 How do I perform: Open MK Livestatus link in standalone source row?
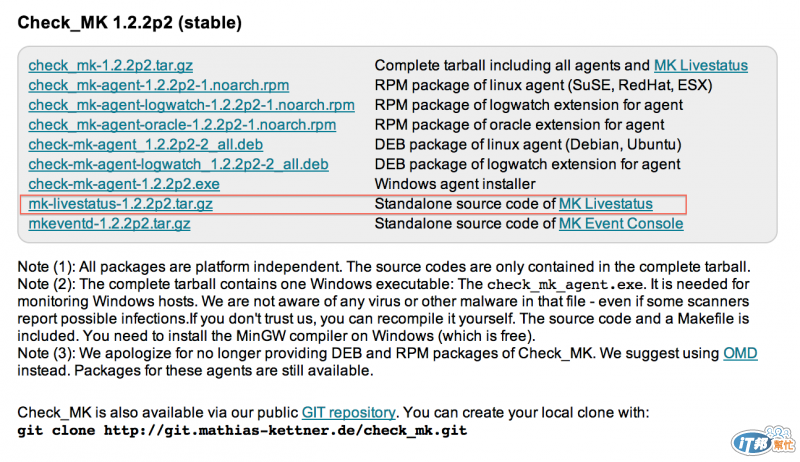(606, 204)
